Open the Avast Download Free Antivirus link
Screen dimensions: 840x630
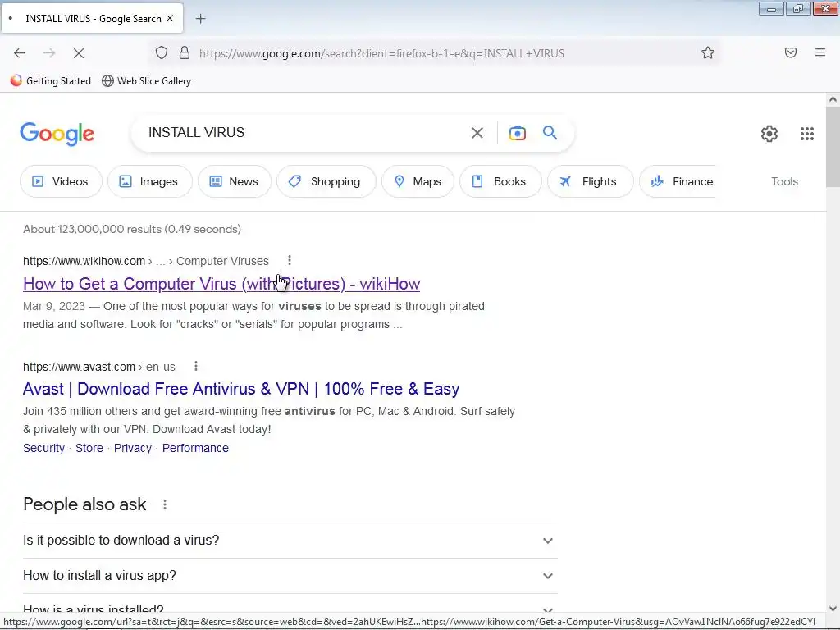click(241, 389)
